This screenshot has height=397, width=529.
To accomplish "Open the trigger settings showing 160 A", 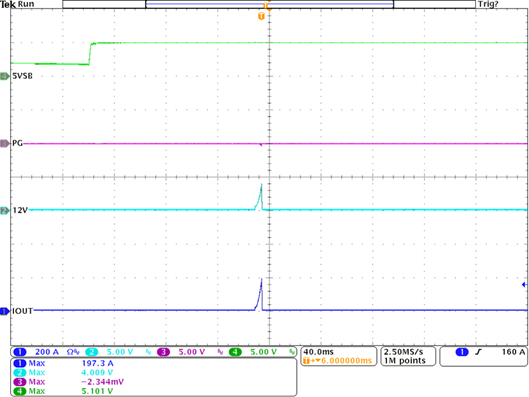I will (x=484, y=356).
